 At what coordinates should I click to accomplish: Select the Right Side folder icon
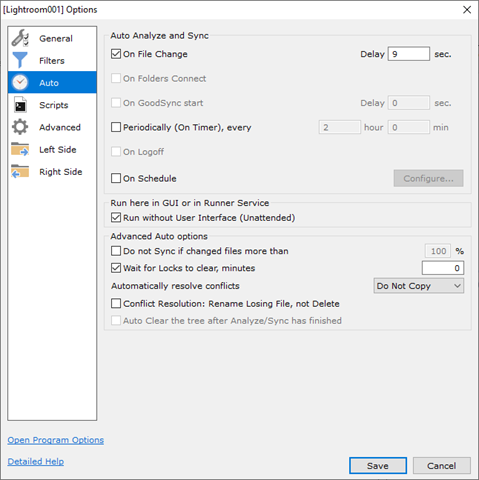point(20,172)
